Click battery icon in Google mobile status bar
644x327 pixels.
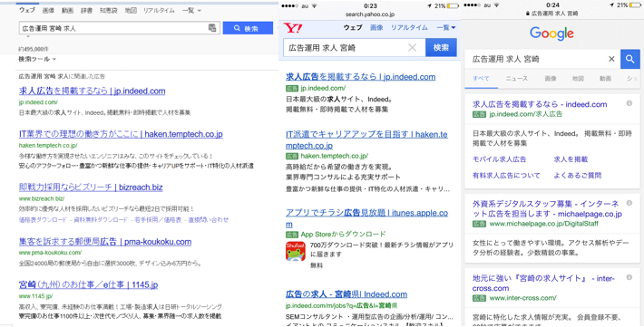pyautogui.click(x=635, y=5)
